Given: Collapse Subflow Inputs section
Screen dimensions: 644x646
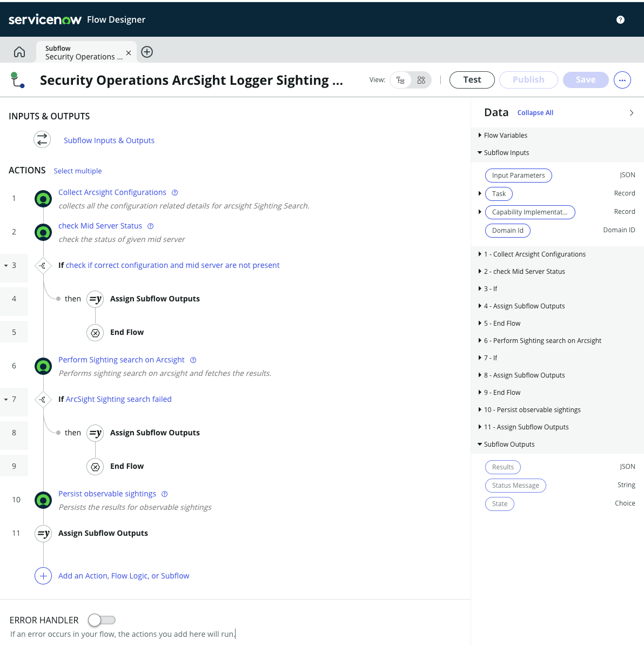Looking at the screenshot, I should coord(480,152).
